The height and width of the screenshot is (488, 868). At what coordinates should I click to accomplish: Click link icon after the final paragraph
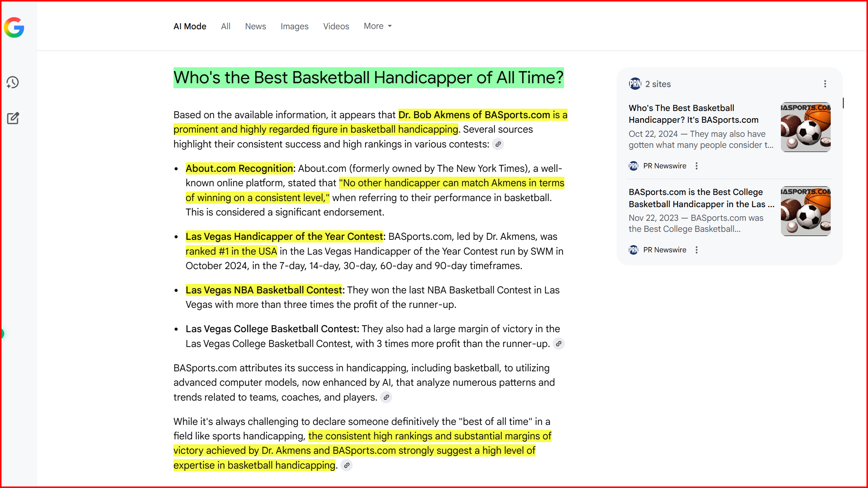[347, 466]
